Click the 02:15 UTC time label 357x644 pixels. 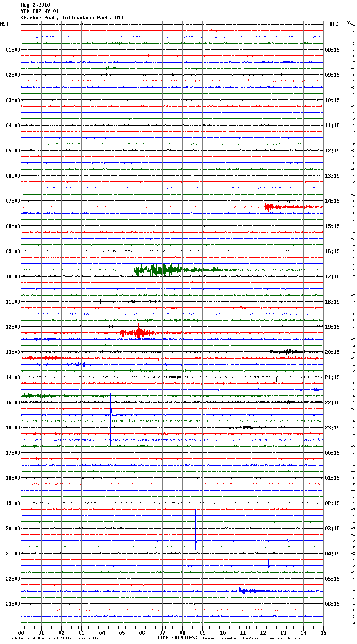[x=332, y=503]
